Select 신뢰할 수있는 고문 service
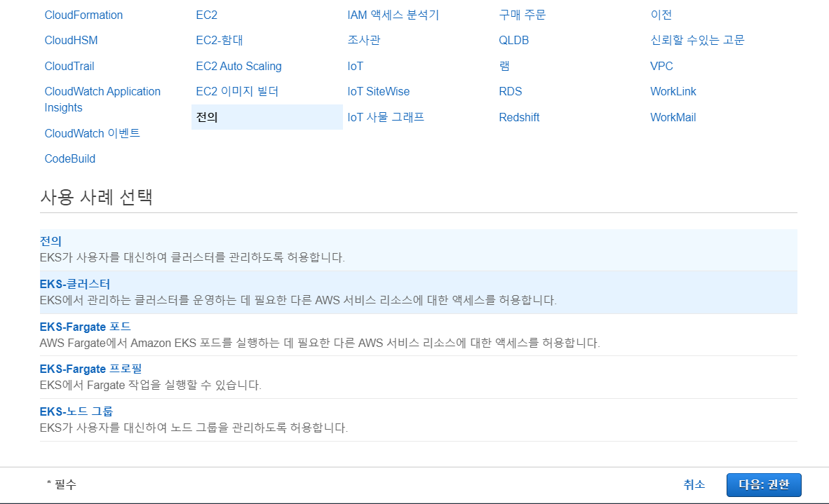This screenshot has height=504, width=829. click(697, 40)
